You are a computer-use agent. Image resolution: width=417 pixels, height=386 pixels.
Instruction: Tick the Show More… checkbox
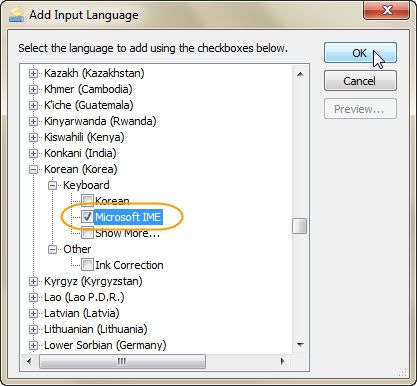87,233
